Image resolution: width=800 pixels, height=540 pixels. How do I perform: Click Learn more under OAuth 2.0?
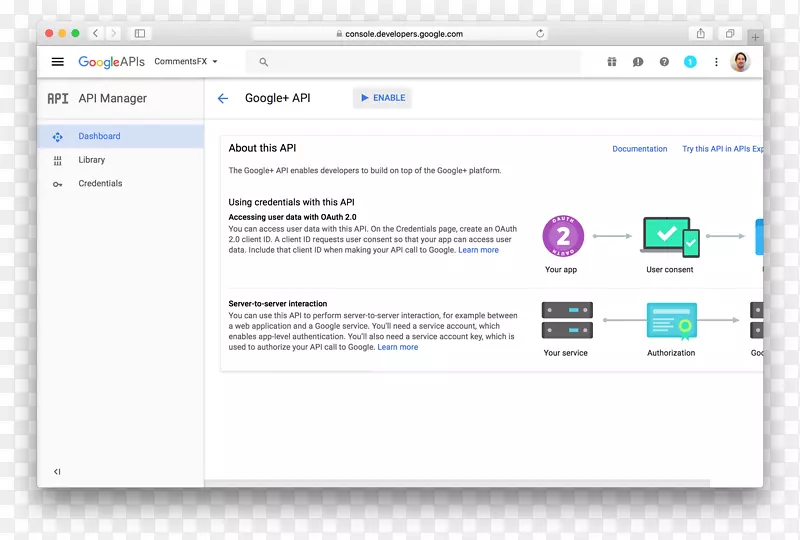(479, 250)
